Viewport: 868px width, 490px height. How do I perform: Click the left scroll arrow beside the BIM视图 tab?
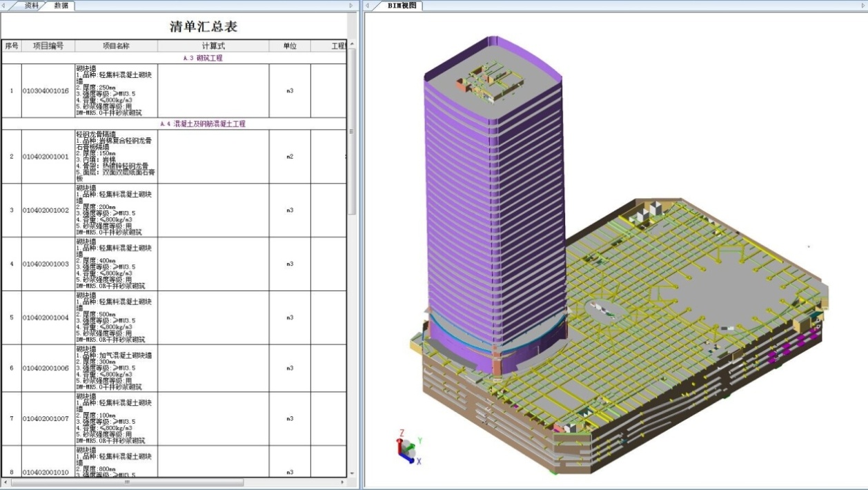(368, 5)
